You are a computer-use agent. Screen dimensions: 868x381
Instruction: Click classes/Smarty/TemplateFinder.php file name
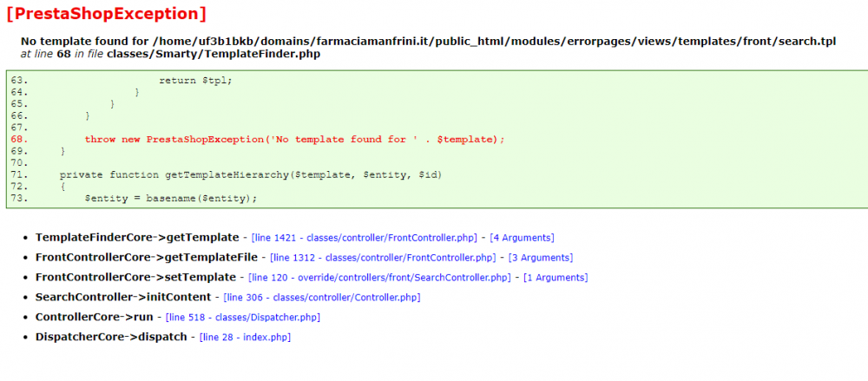(x=214, y=54)
